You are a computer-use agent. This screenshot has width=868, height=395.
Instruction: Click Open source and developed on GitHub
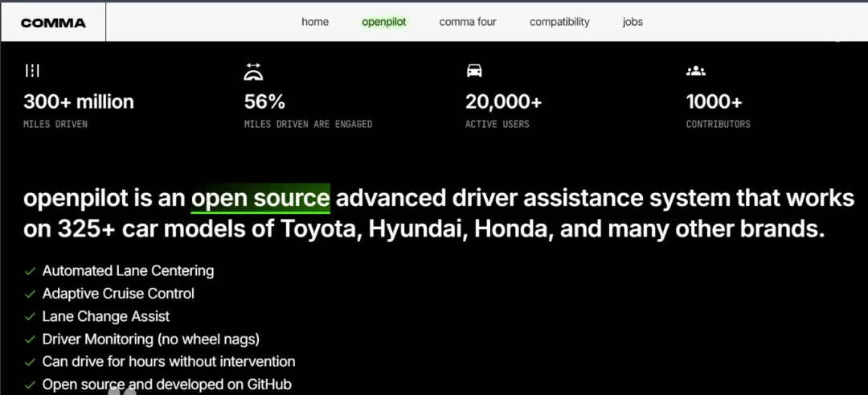pyautogui.click(x=166, y=385)
